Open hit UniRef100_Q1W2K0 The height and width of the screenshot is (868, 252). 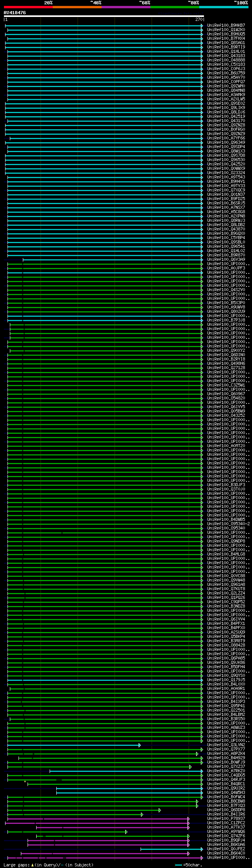226,30
